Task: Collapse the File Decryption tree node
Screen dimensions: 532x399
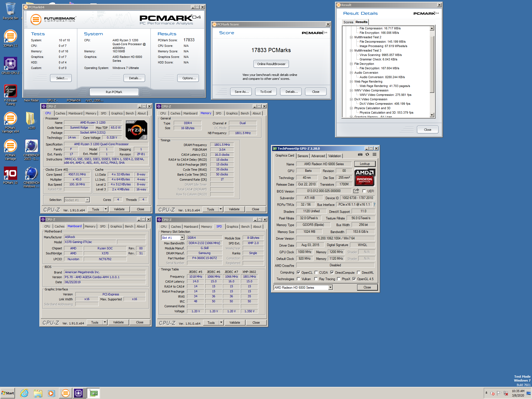Action: tap(351, 64)
